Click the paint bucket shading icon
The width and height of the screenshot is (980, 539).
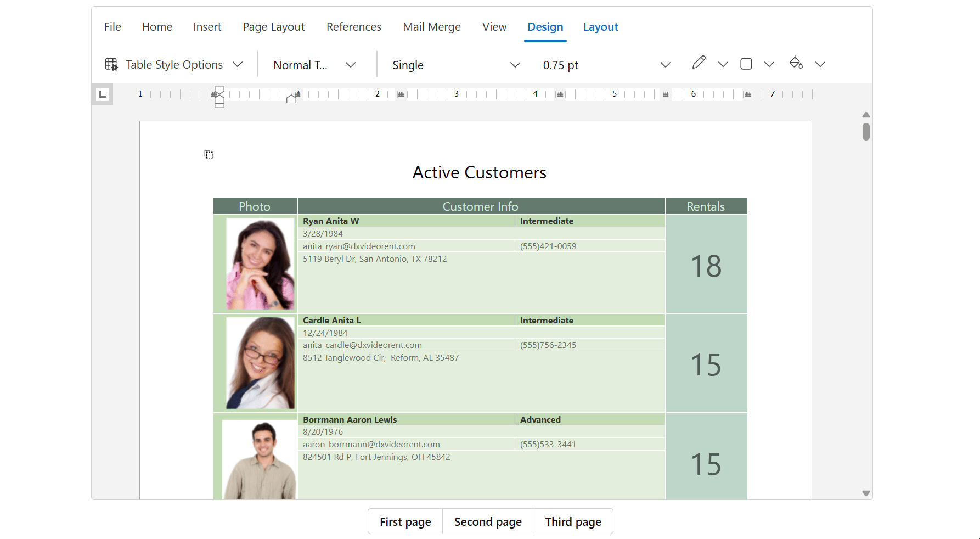[x=796, y=63]
